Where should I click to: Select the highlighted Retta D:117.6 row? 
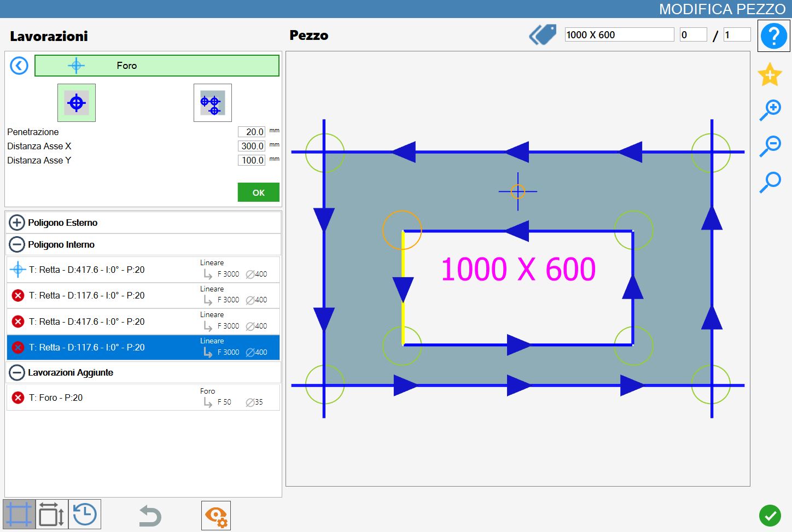pyautogui.click(x=143, y=347)
